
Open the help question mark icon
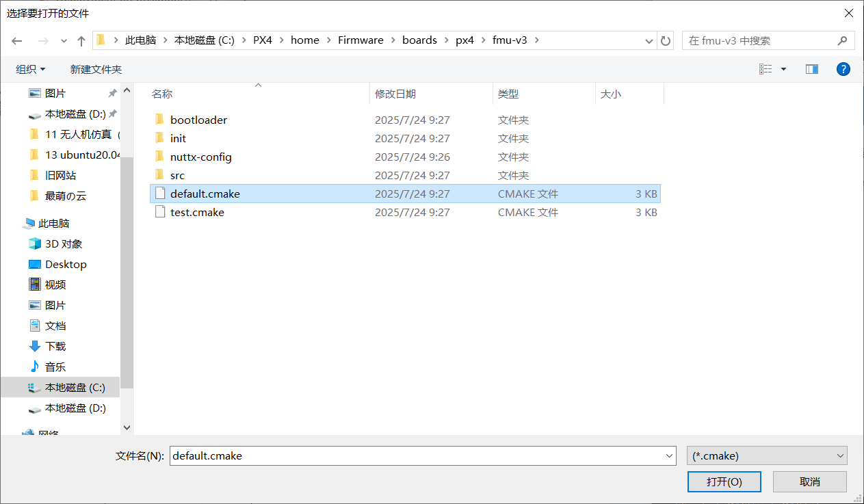point(843,69)
